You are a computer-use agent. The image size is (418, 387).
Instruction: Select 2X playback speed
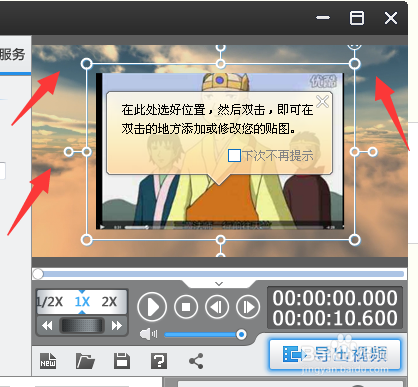tap(109, 302)
